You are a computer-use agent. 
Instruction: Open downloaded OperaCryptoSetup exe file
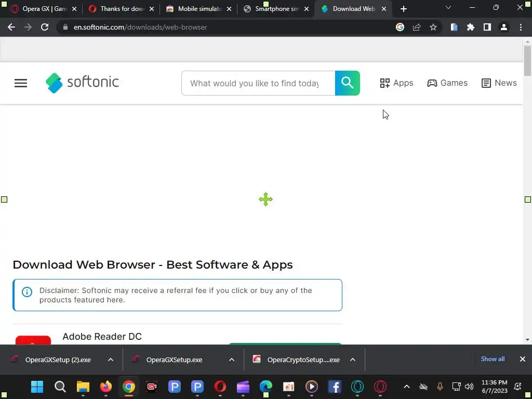point(297,360)
